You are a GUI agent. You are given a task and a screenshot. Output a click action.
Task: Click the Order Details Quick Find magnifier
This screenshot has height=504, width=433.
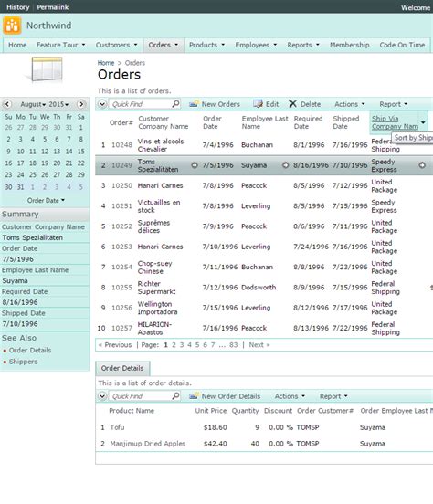(x=175, y=395)
